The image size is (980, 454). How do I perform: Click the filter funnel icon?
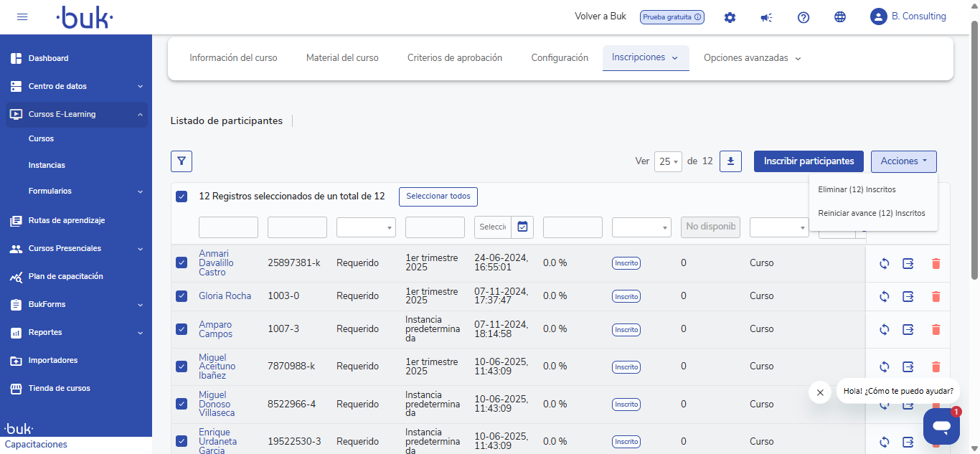click(x=182, y=161)
